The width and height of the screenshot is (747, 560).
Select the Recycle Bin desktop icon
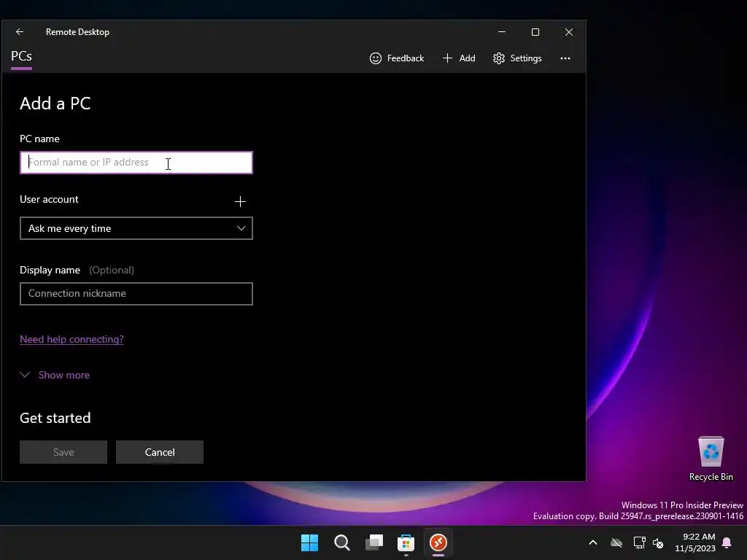[711, 459]
